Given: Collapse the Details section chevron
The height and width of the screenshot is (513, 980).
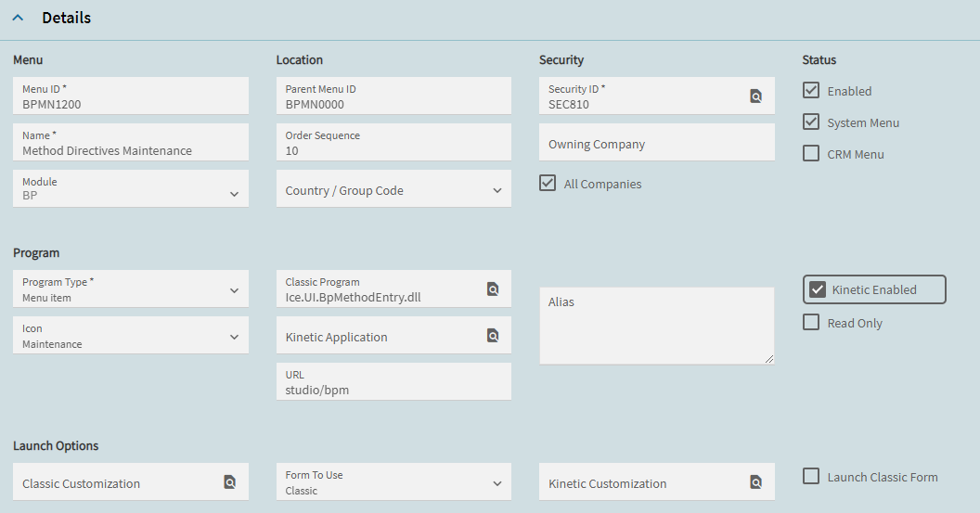Looking at the screenshot, I should (19, 18).
